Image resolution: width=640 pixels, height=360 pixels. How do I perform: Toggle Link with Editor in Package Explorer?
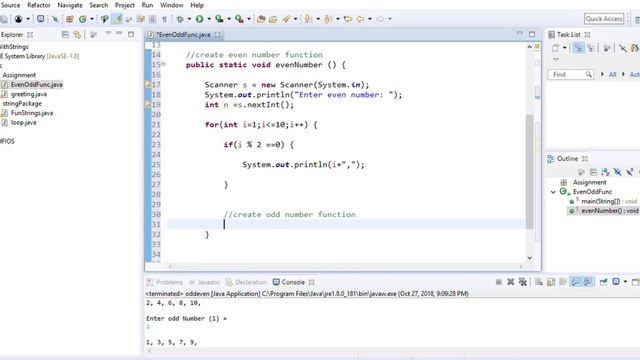(x=77, y=35)
